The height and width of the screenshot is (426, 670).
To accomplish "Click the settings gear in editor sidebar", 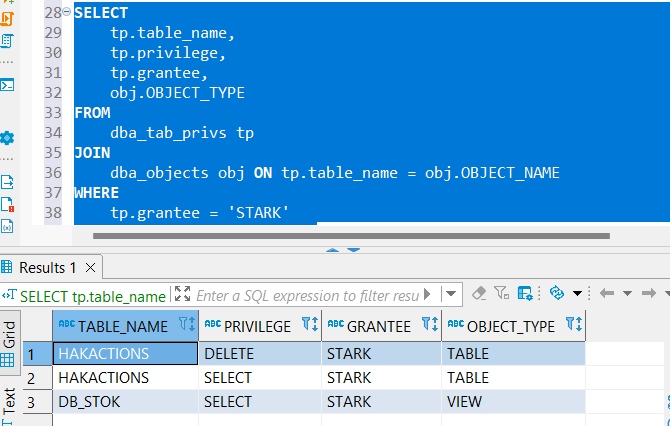I will pyautogui.click(x=7, y=138).
